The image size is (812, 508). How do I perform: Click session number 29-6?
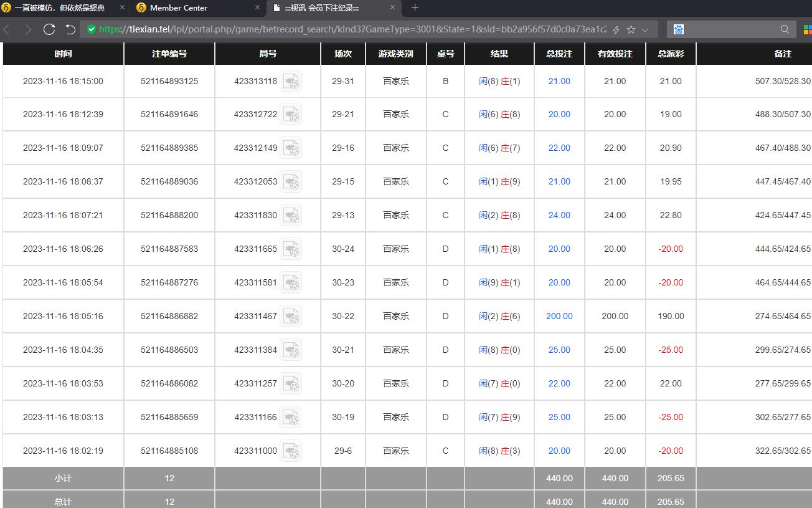pos(343,451)
